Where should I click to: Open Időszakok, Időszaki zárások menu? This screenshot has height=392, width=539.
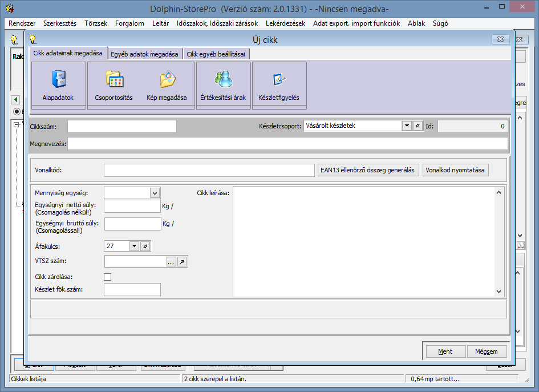[217, 23]
